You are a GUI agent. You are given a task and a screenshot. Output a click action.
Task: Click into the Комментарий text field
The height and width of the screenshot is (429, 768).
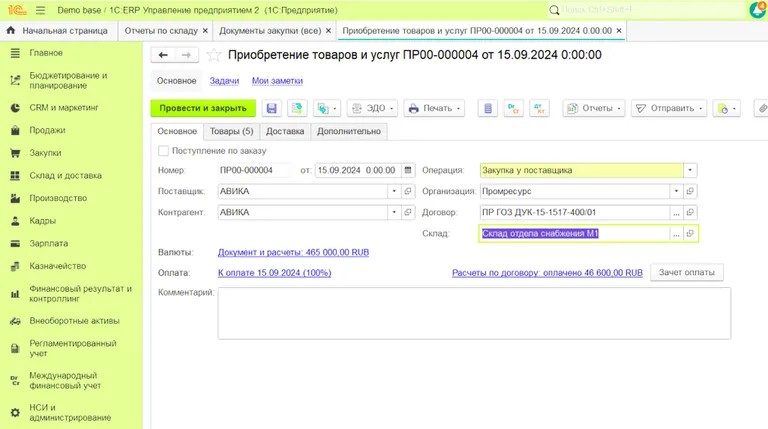click(473, 313)
